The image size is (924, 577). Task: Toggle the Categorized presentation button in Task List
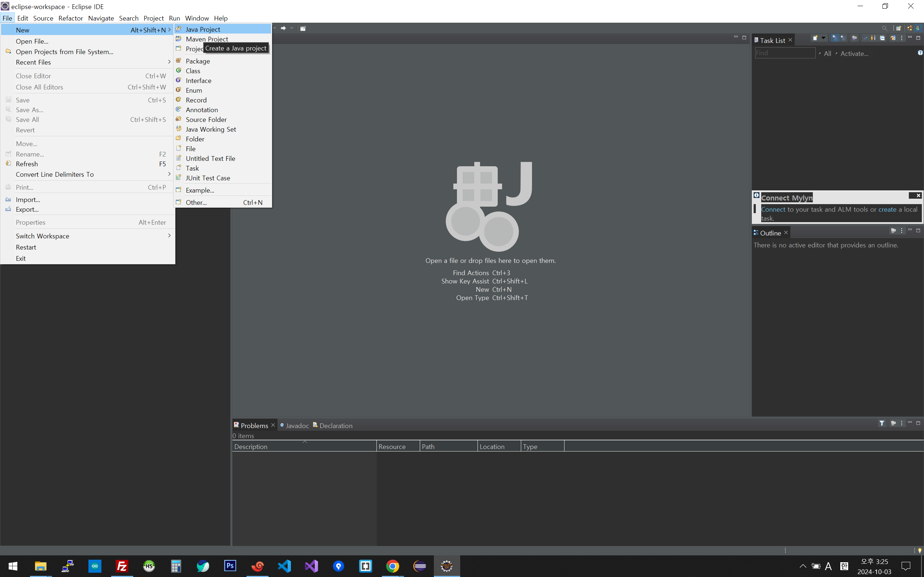click(835, 38)
